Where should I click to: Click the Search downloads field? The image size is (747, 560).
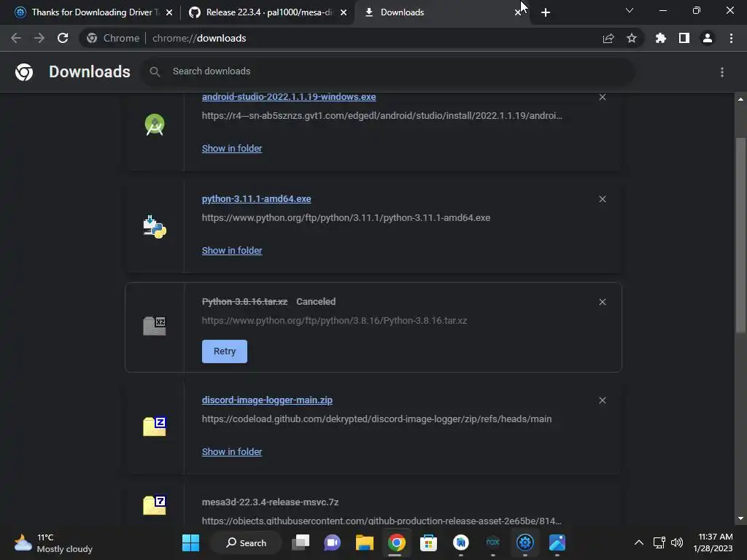point(388,71)
